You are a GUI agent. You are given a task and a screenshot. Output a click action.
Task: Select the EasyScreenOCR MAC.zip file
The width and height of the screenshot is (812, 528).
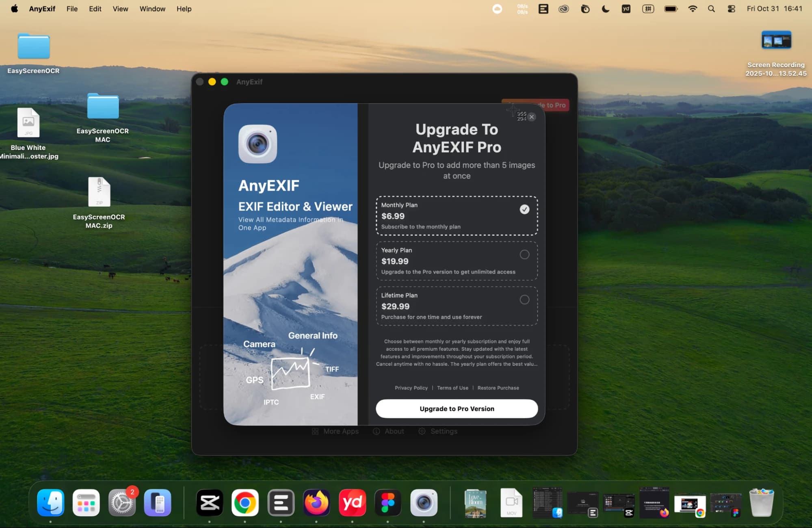click(x=99, y=192)
